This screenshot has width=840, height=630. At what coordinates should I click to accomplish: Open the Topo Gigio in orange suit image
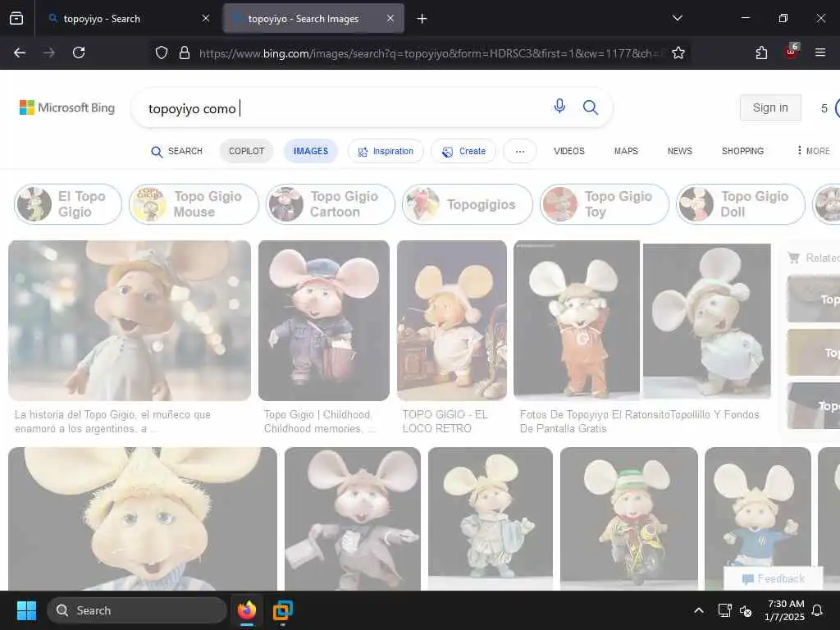pyautogui.click(x=577, y=321)
